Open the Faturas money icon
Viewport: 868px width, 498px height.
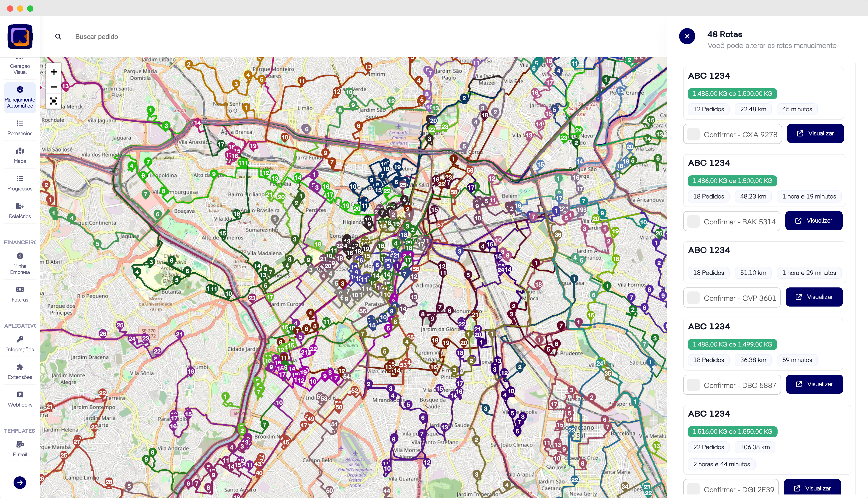(x=20, y=290)
